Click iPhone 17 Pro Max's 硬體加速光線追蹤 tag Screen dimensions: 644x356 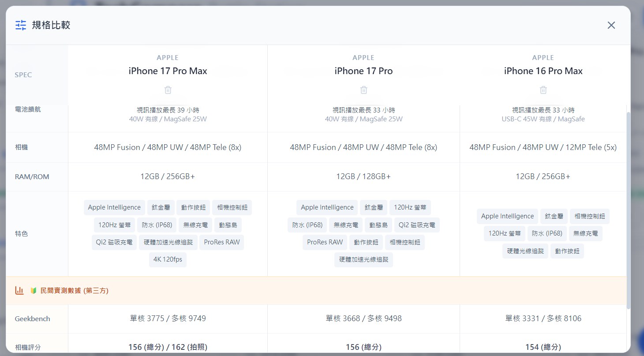(x=168, y=242)
